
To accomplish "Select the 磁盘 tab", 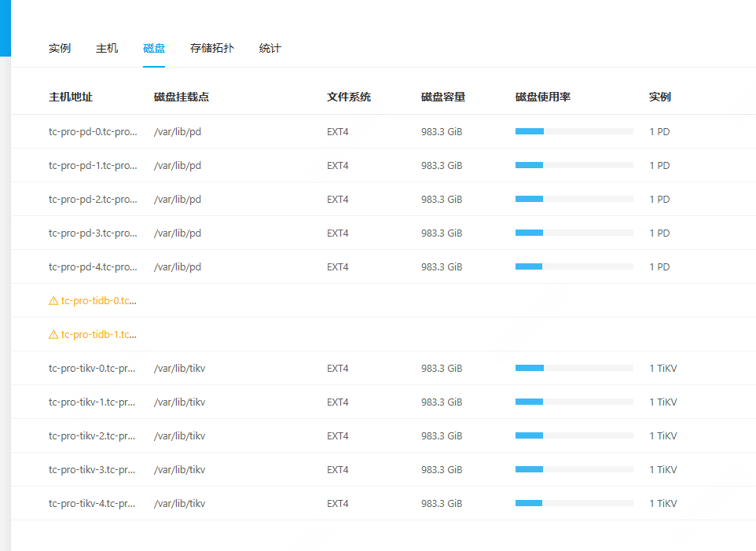I will [154, 49].
